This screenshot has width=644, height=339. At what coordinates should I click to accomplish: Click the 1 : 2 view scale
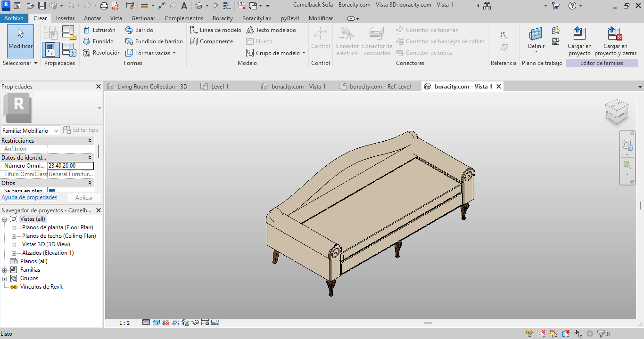coord(124,323)
